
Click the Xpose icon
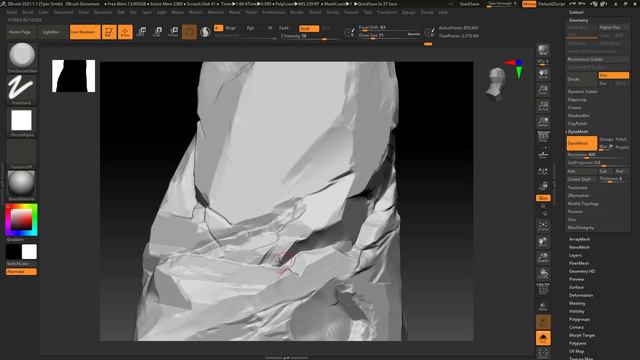pos(543,353)
